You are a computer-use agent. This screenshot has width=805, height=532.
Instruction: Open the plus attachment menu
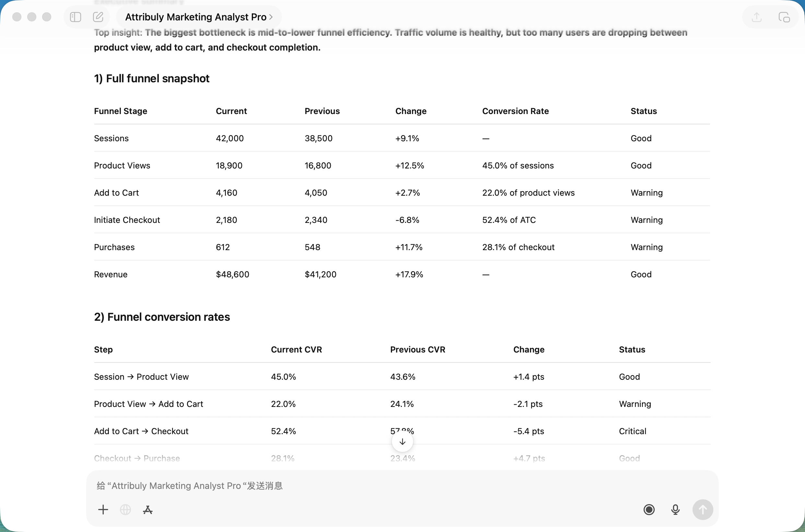coord(103,510)
